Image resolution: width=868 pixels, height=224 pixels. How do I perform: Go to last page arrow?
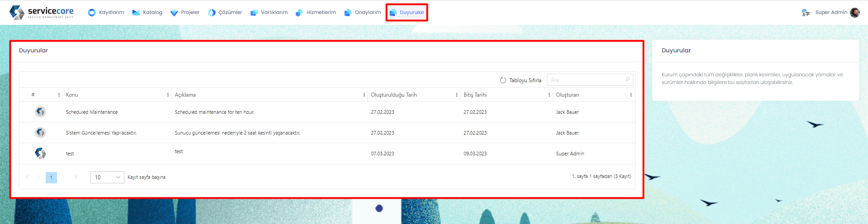75,177
